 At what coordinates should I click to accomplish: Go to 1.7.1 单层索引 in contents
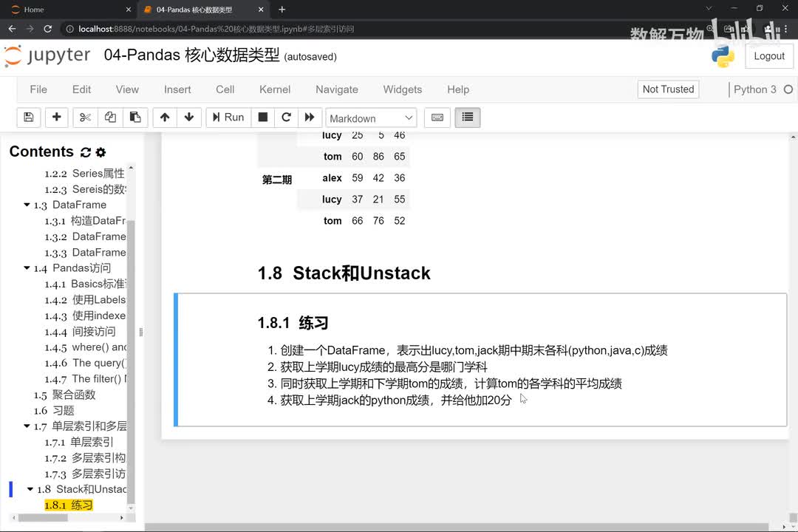[x=79, y=442]
